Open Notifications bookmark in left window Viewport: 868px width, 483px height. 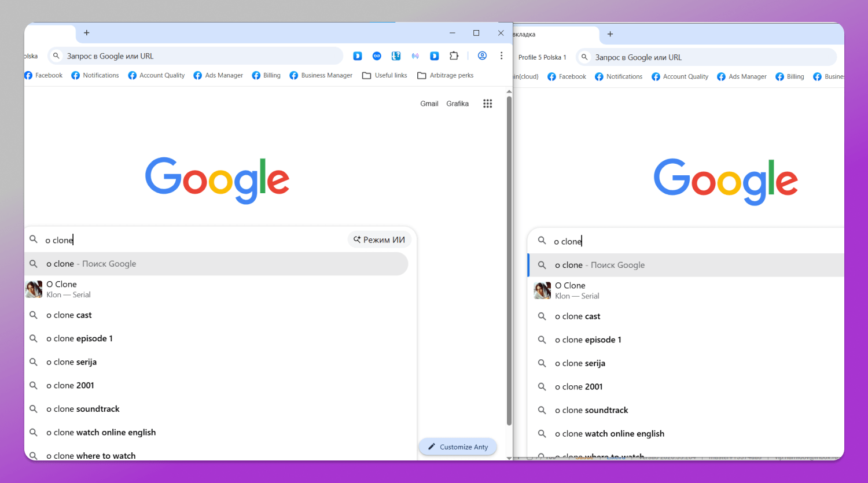[95, 75]
